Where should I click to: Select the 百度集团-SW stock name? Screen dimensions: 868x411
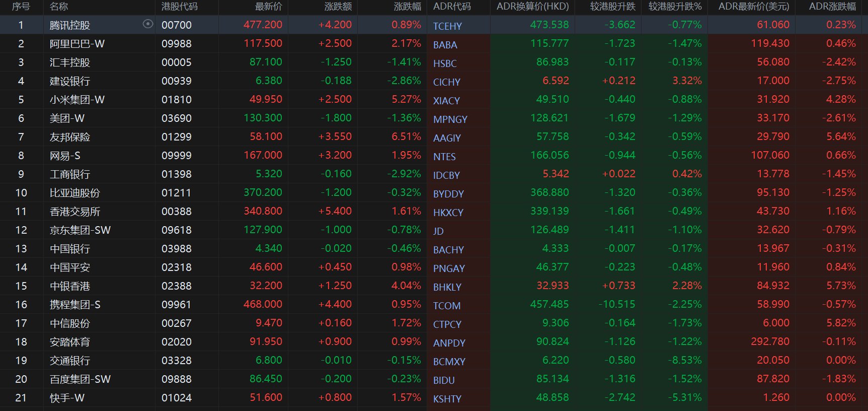pos(80,379)
